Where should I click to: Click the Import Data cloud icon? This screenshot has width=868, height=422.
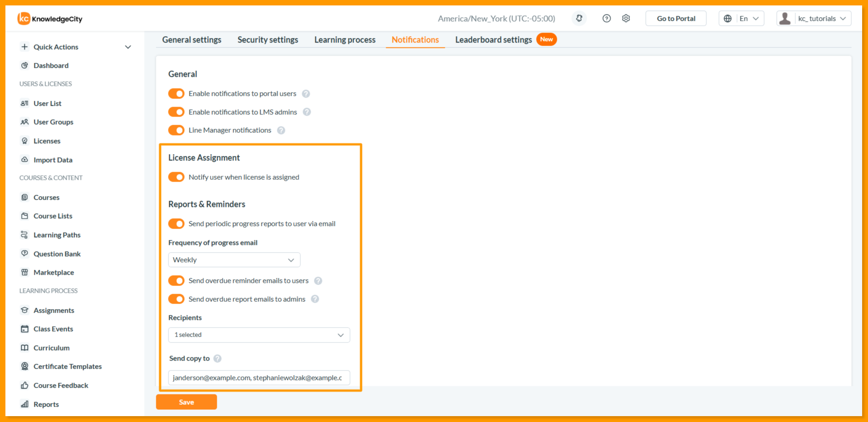(x=25, y=160)
